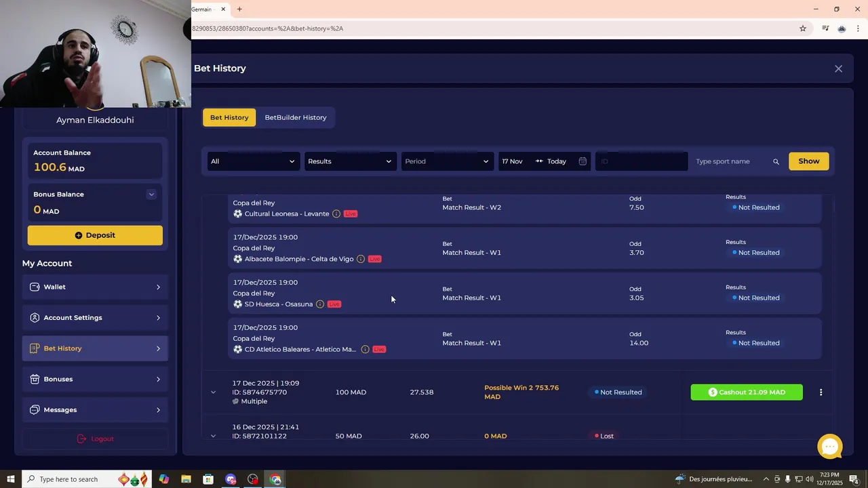
Task: Collapse bet ID 5874675770 row chevron
Action: coord(213,392)
